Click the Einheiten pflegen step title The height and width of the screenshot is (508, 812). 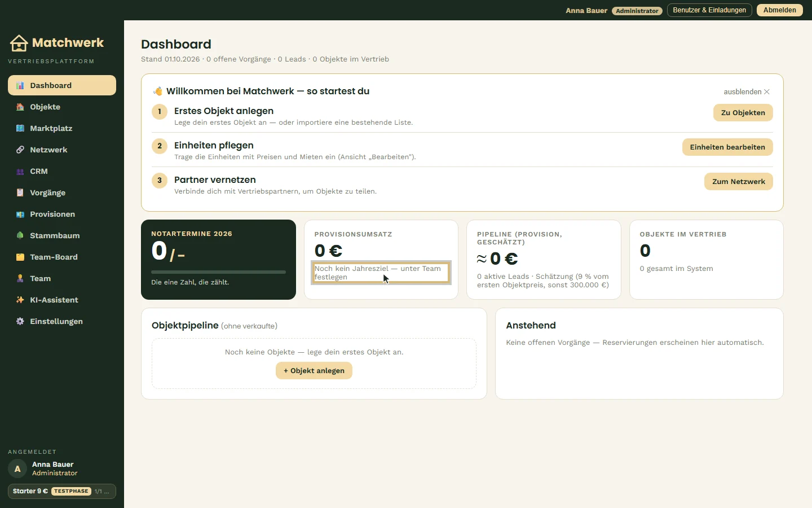tap(214, 145)
